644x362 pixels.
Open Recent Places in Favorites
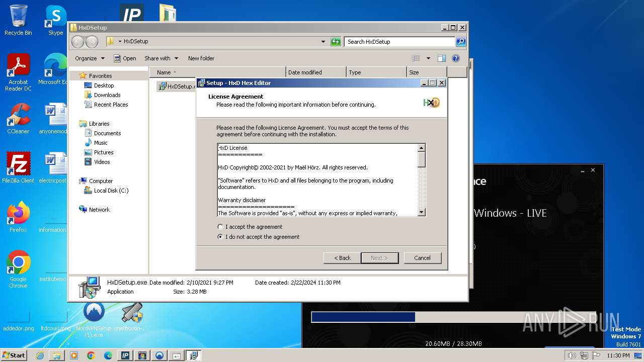coord(111,105)
